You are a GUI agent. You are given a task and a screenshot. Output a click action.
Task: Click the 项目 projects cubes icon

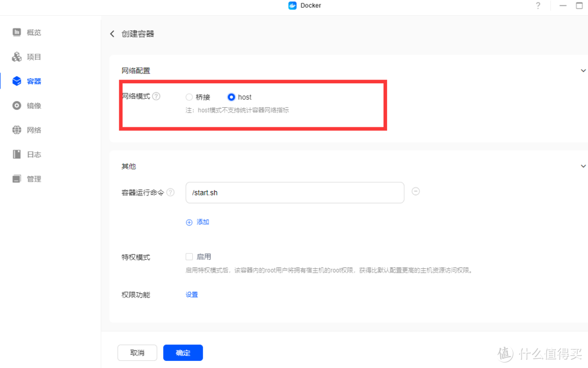[17, 57]
